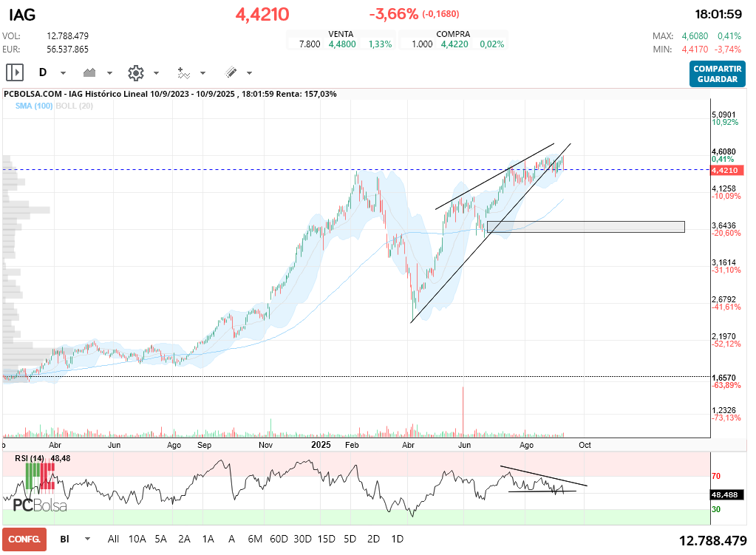Select the 60D time range
This screenshot has width=756, height=555.
pos(279,539)
